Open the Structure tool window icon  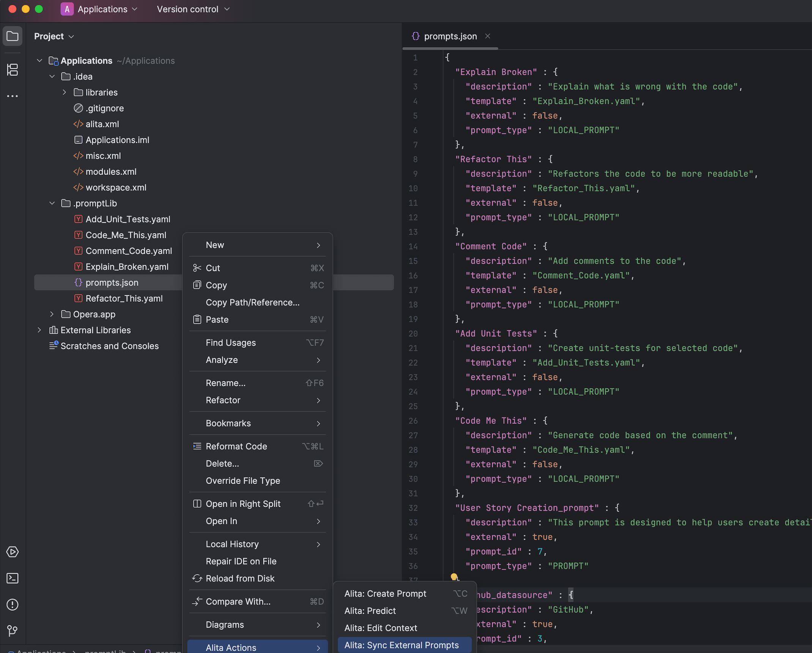[13, 69]
